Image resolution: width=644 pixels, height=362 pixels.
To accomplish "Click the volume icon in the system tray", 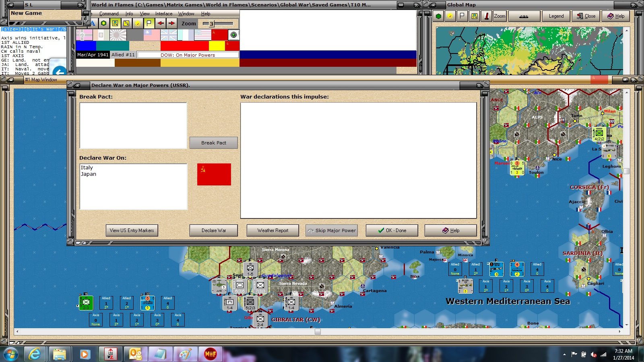I will click(x=593, y=354).
